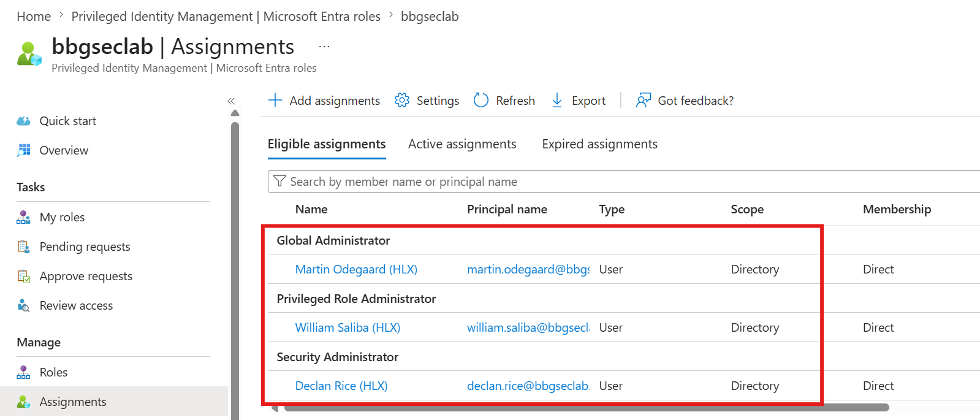The image size is (980, 420).
Task: Sort by Name column header
Action: [311, 209]
